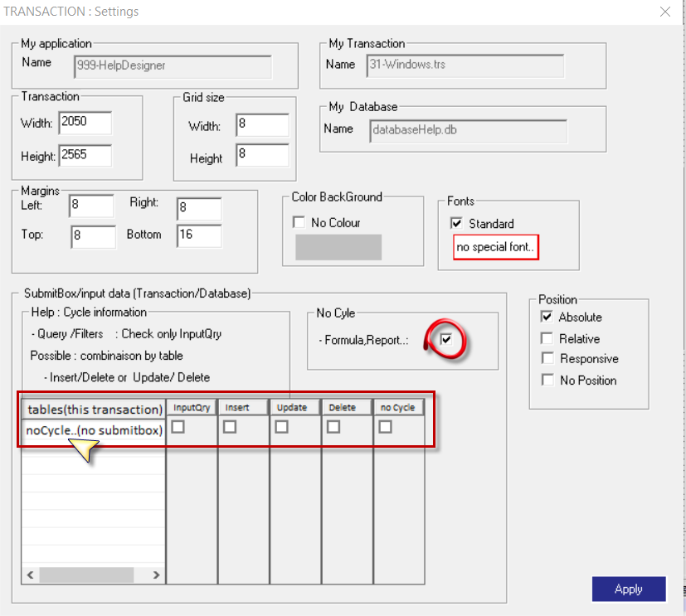
Task: Toggle the No Colour checkbox
Action: tap(299, 222)
